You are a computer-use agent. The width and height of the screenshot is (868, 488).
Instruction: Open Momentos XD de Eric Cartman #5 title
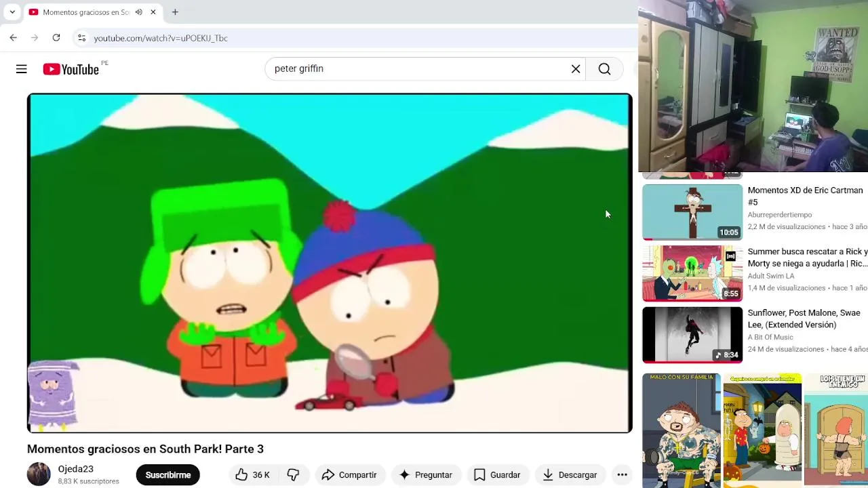pyautogui.click(x=805, y=197)
